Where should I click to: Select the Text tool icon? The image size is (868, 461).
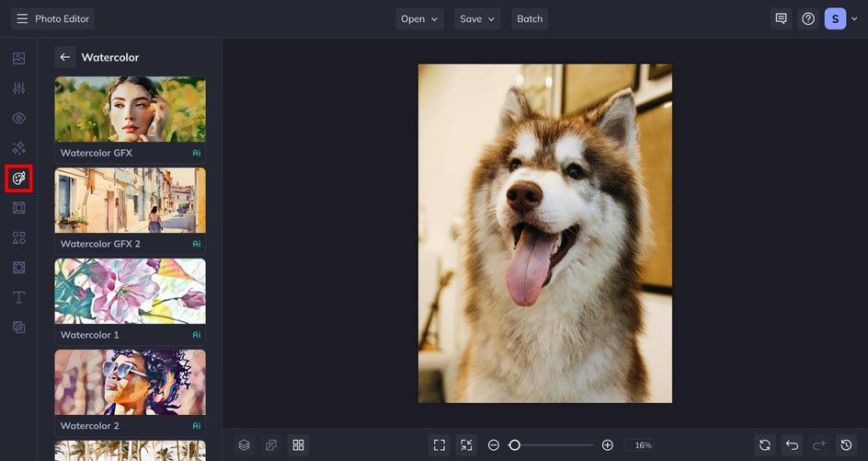pyautogui.click(x=18, y=297)
